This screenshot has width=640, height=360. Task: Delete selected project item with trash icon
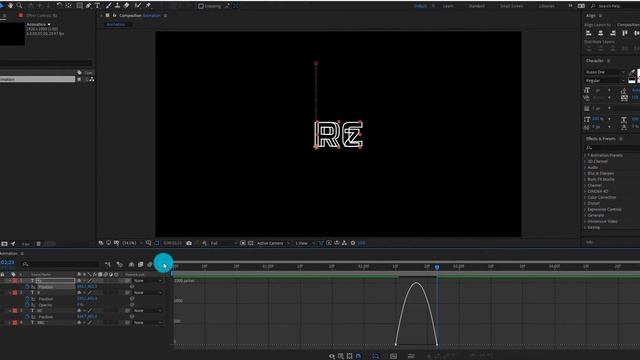38,244
